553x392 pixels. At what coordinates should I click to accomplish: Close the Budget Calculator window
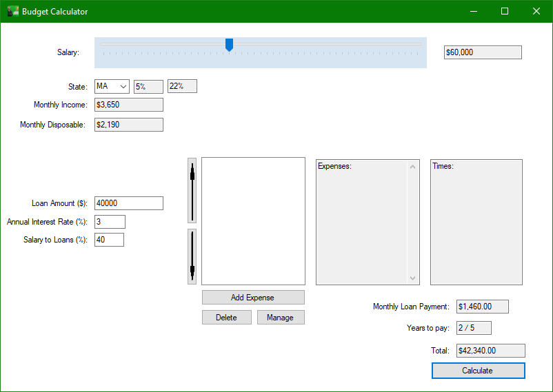536,11
